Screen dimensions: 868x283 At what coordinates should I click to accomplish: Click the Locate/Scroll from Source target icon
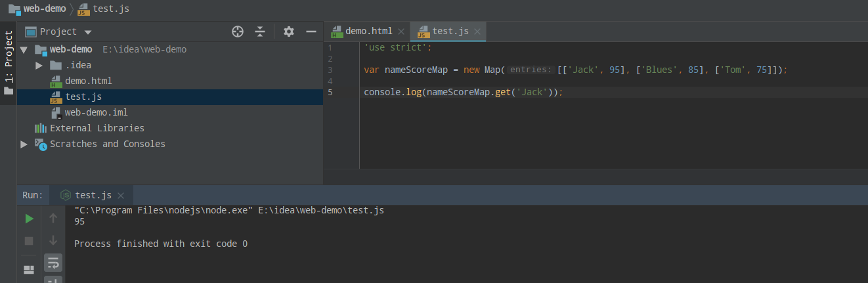[238, 32]
